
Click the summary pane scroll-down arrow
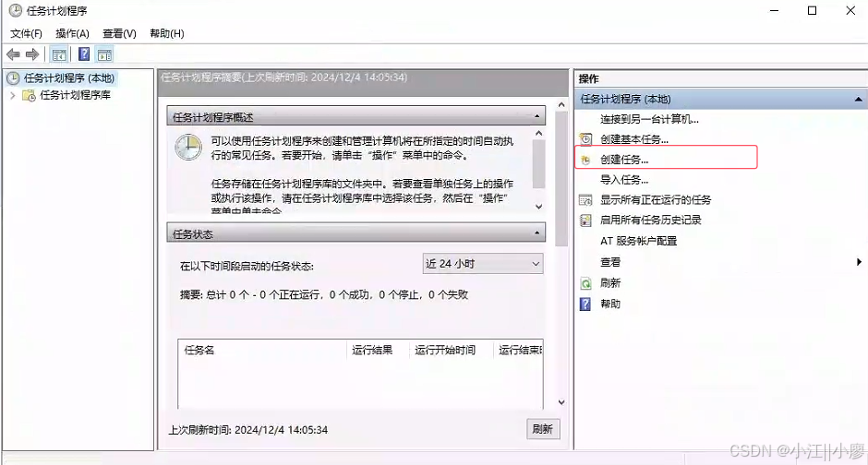(561, 402)
